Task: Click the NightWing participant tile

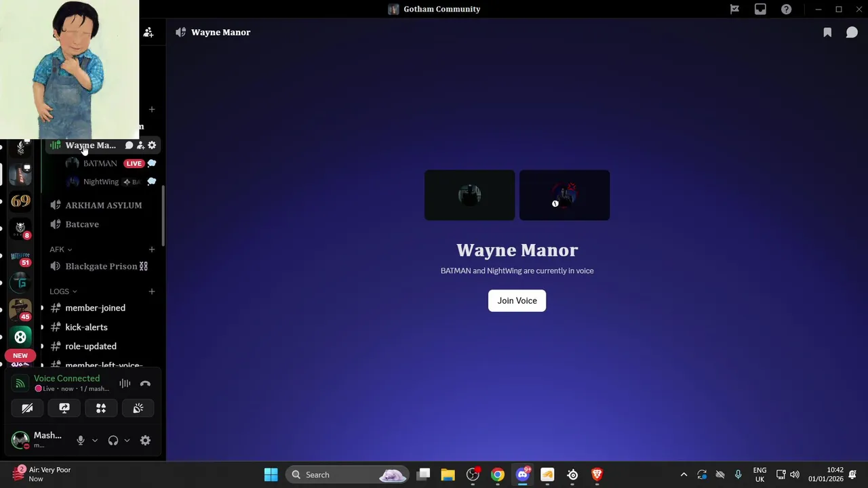Action: pyautogui.click(x=564, y=195)
